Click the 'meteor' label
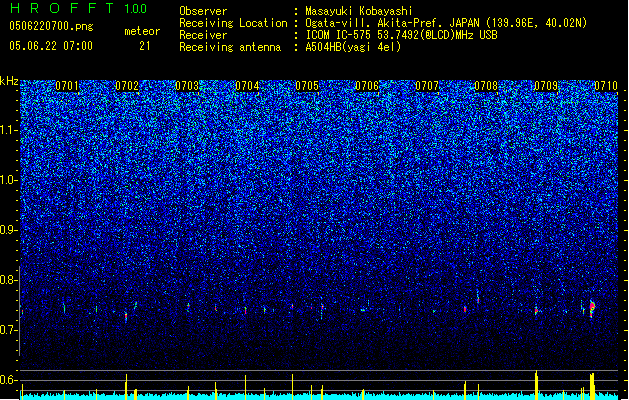629x400 pixels. pyautogui.click(x=142, y=31)
